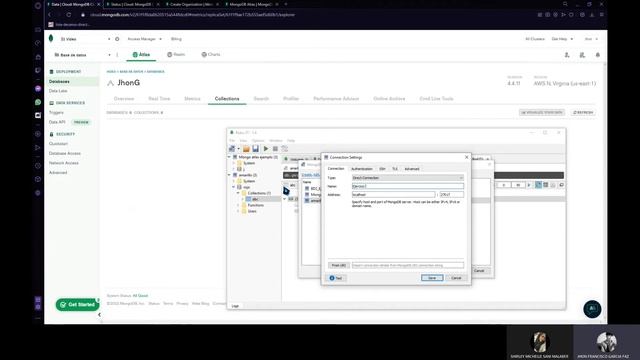This screenshot has width=640, height=360.
Task: Switch to the TLS tab in Connection Settings
Action: (x=395, y=169)
